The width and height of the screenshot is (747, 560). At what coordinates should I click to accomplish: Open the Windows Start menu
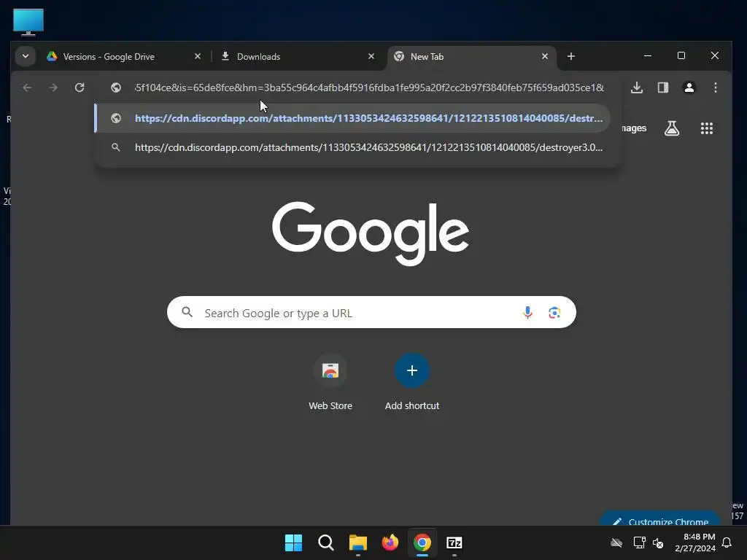(293, 542)
